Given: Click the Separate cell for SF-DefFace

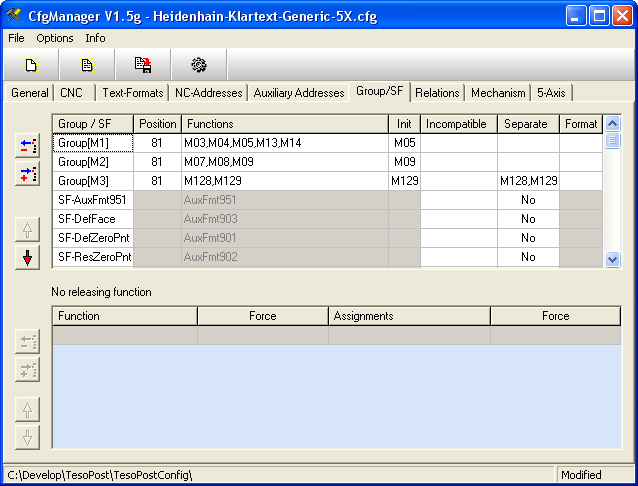Looking at the screenshot, I should (528, 219).
